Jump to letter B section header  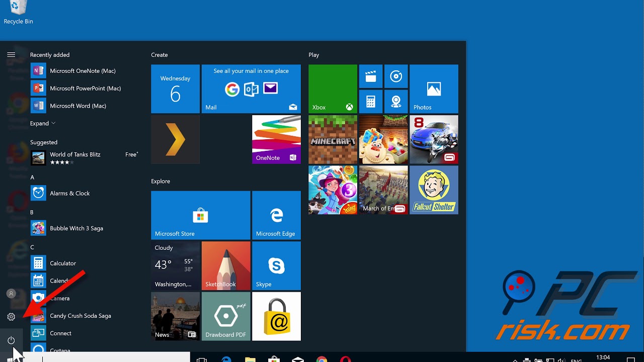(x=32, y=212)
